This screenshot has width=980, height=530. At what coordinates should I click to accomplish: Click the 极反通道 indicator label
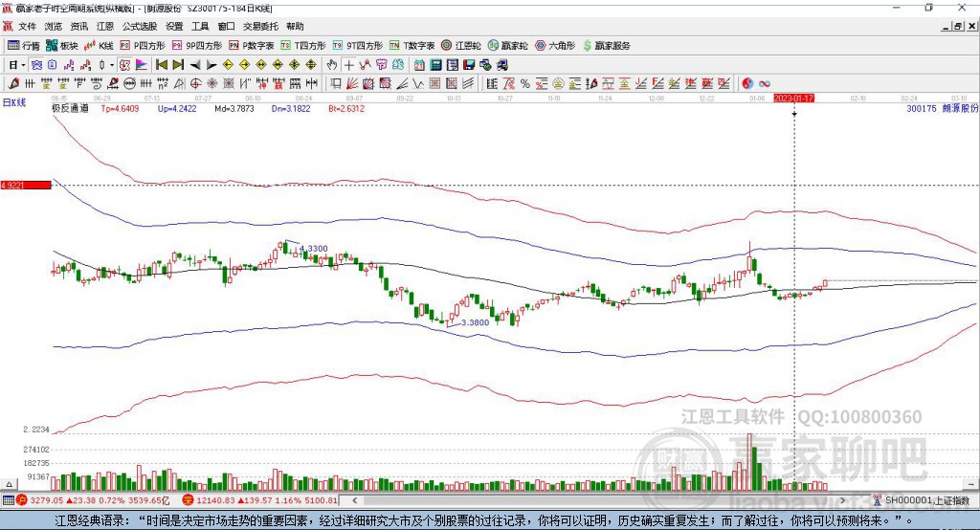click(70, 109)
